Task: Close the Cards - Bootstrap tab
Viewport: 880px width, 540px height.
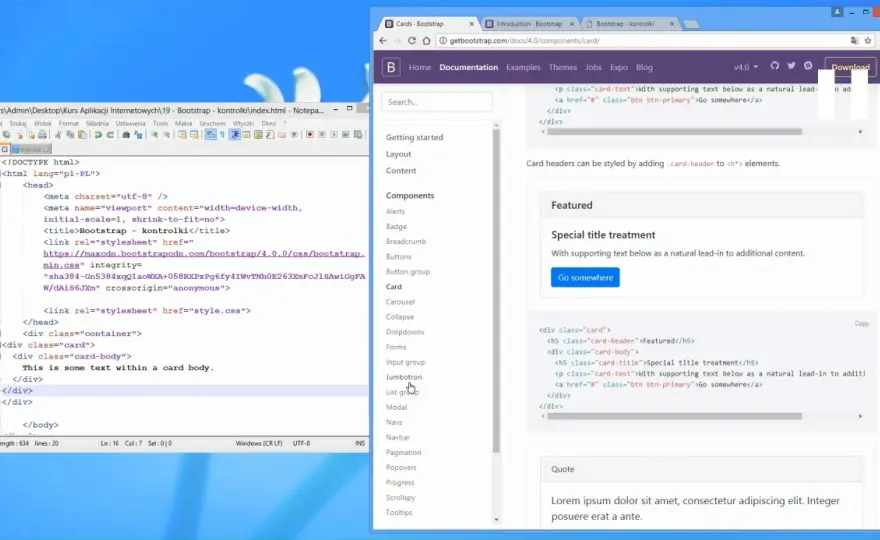Action: [x=471, y=24]
